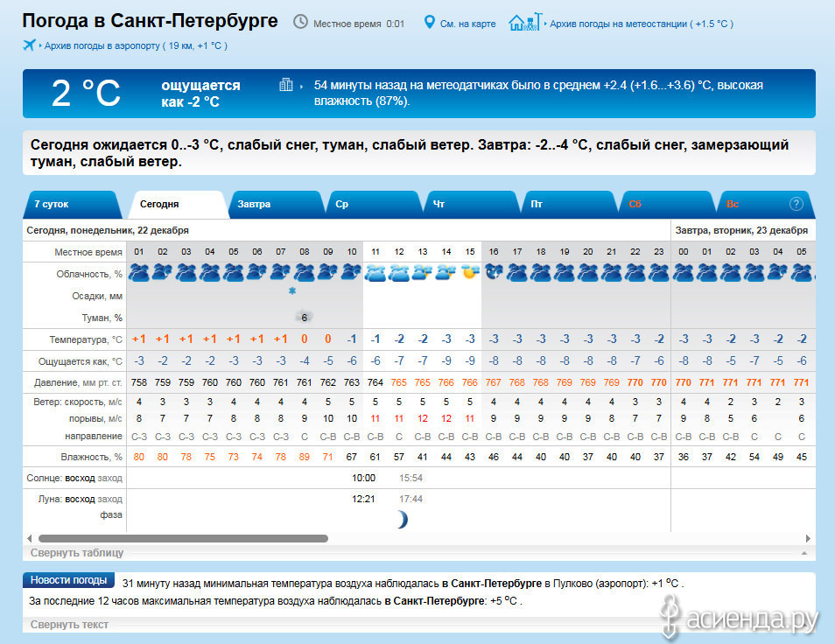Click the horizontal scrollbar under forecast table
The image size is (835, 644).
tap(183, 538)
